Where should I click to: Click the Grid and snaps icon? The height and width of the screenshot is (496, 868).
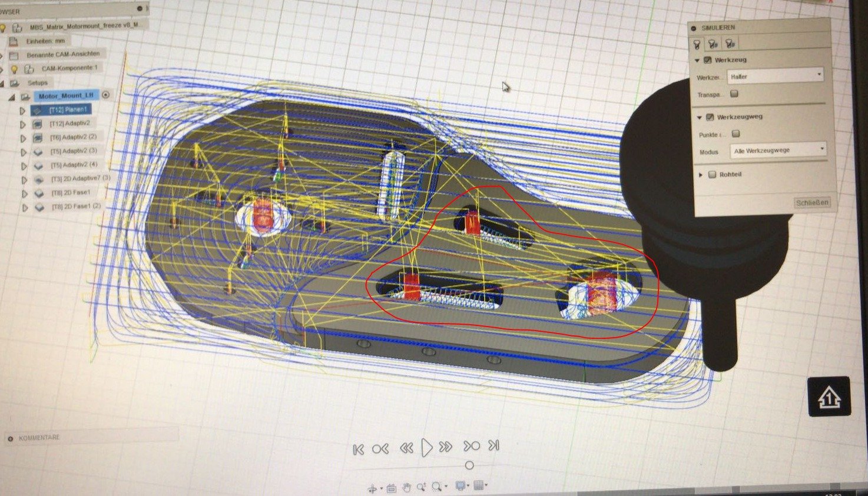tap(479, 485)
